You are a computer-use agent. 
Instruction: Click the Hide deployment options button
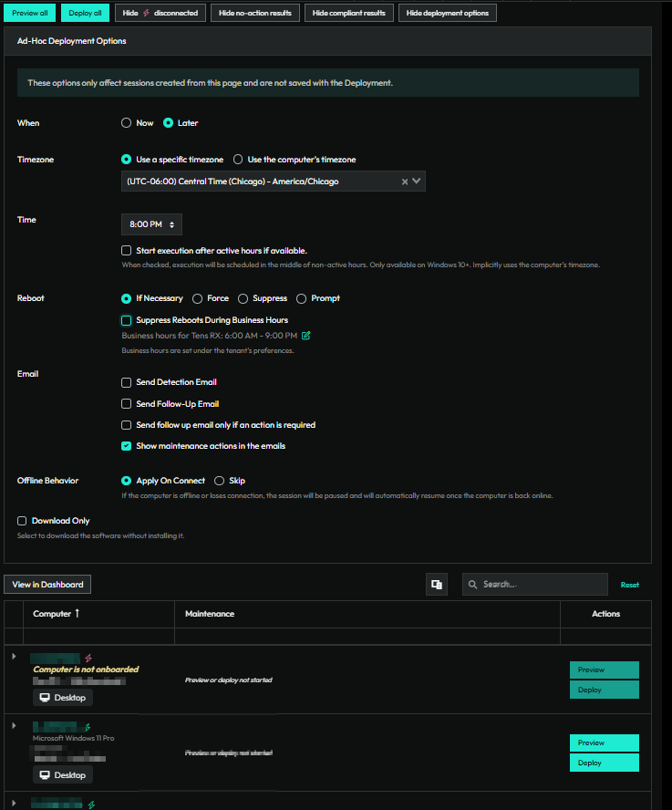[x=447, y=13]
